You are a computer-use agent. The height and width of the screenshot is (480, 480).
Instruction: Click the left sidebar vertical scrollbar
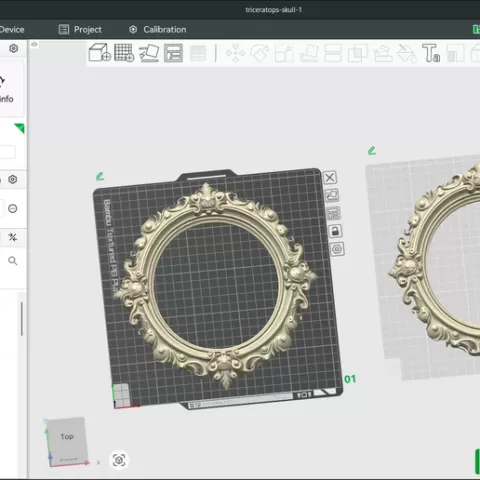pos(22,319)
